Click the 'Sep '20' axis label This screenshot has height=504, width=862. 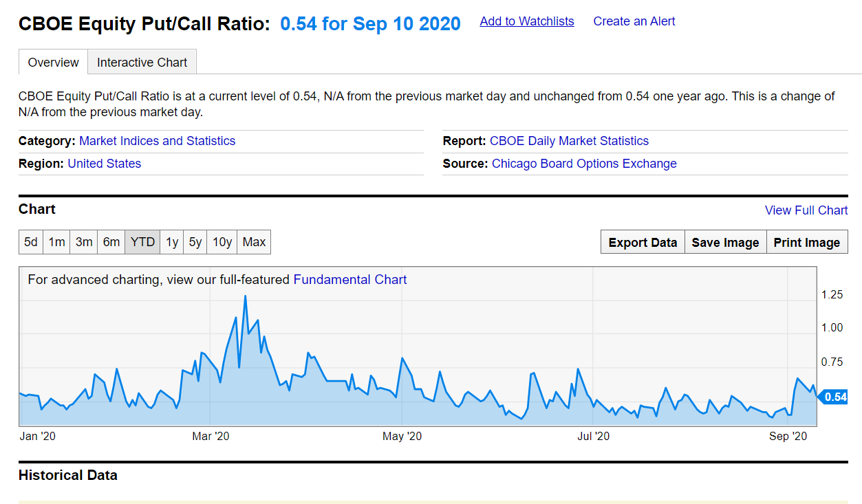click(788, 436)
